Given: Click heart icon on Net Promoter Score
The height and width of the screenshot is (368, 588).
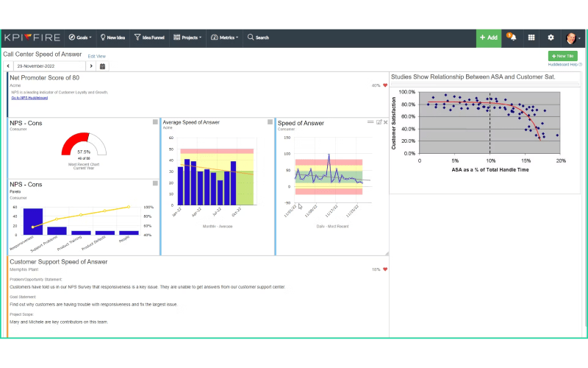Looking at the screenshot, I should pyautogui.click(x=384, y=85).
